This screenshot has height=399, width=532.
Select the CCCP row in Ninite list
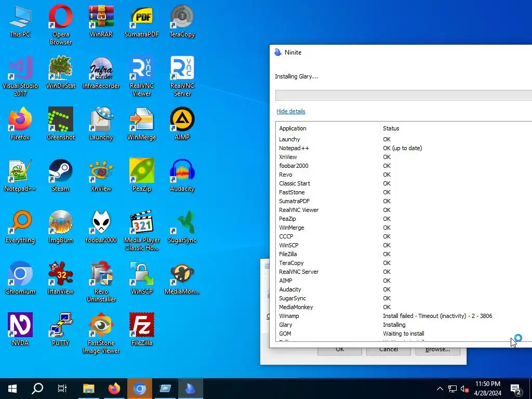coord(404,236)
